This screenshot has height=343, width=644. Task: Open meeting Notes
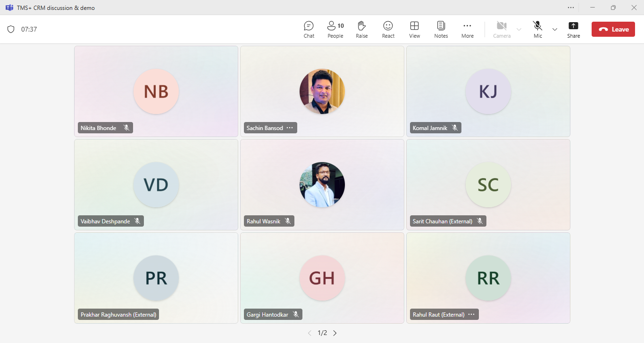(x=441, y=29)
